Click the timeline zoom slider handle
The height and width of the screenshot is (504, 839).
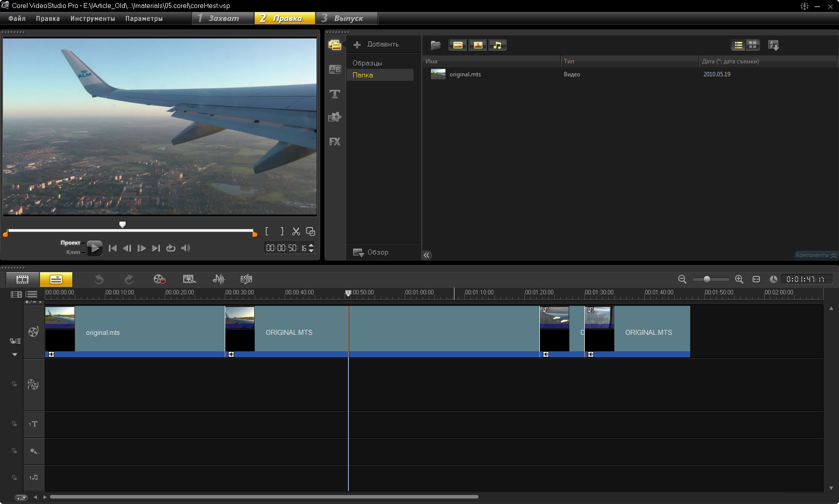[707, 279]
